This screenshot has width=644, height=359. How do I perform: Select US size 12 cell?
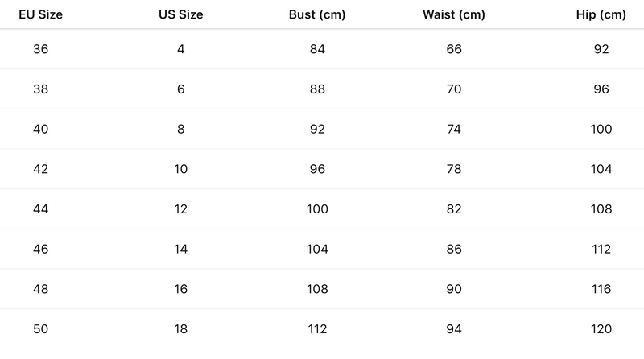[x=180, y=209]
